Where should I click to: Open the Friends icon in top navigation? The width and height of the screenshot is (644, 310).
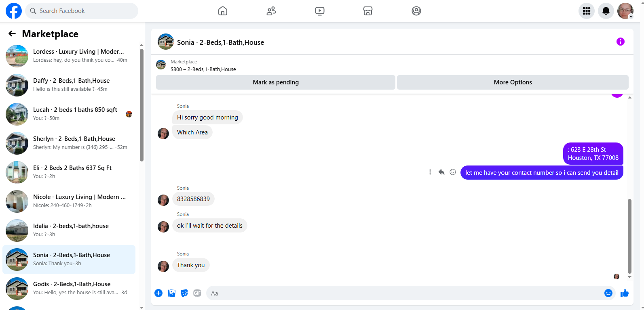(x=271, y=11)
